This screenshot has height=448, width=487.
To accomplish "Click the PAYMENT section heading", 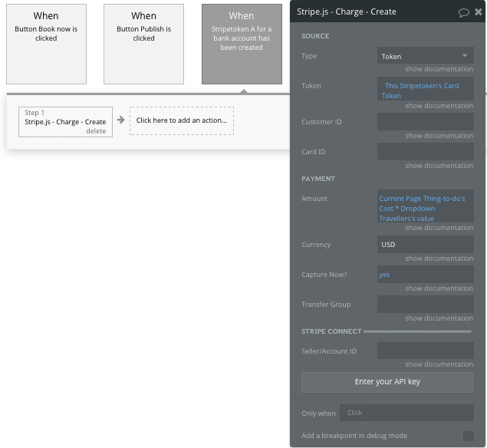I will click(318, 179).
